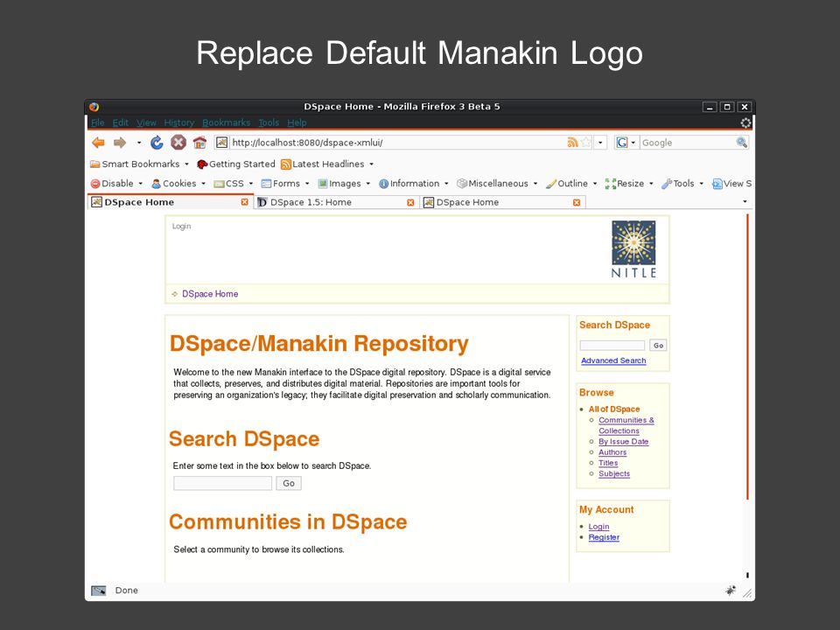Open the Edit menu
The height and width of the screenshot is (630, 840).
tap(120, 122)
